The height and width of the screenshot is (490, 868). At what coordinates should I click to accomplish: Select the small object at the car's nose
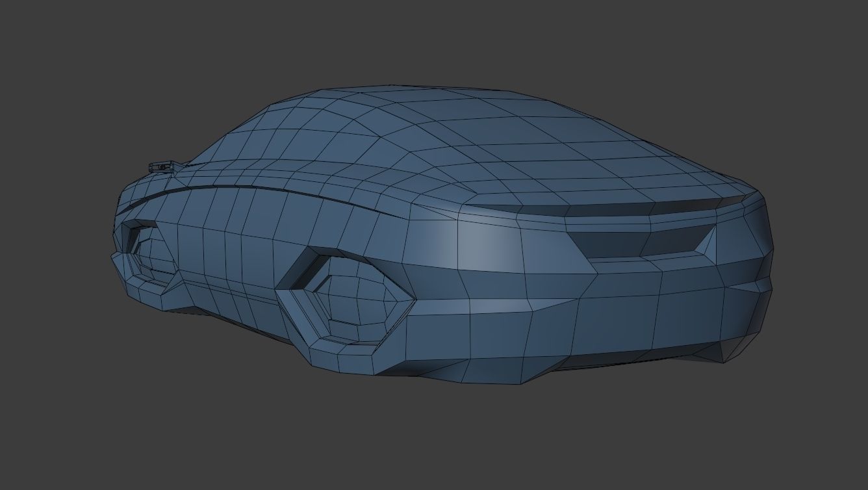pyautogui.click(x=163, y=166)
